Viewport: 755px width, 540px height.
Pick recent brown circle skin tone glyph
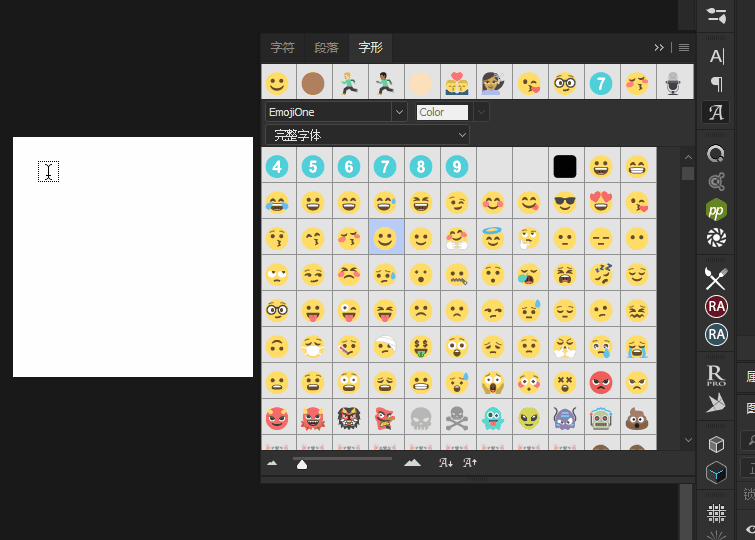313,82
